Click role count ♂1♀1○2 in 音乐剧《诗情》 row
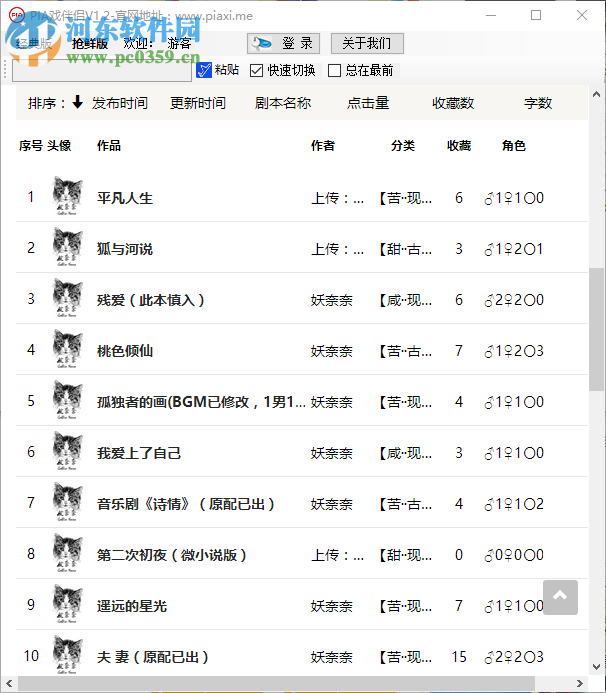 pyautogui.click(x=514, y=504)
